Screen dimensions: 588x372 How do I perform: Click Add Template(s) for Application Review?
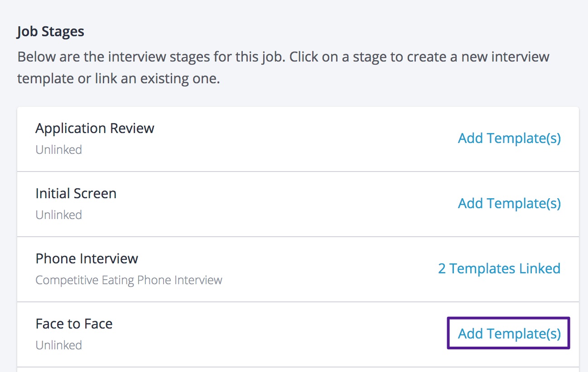click(x=509, y=138)
